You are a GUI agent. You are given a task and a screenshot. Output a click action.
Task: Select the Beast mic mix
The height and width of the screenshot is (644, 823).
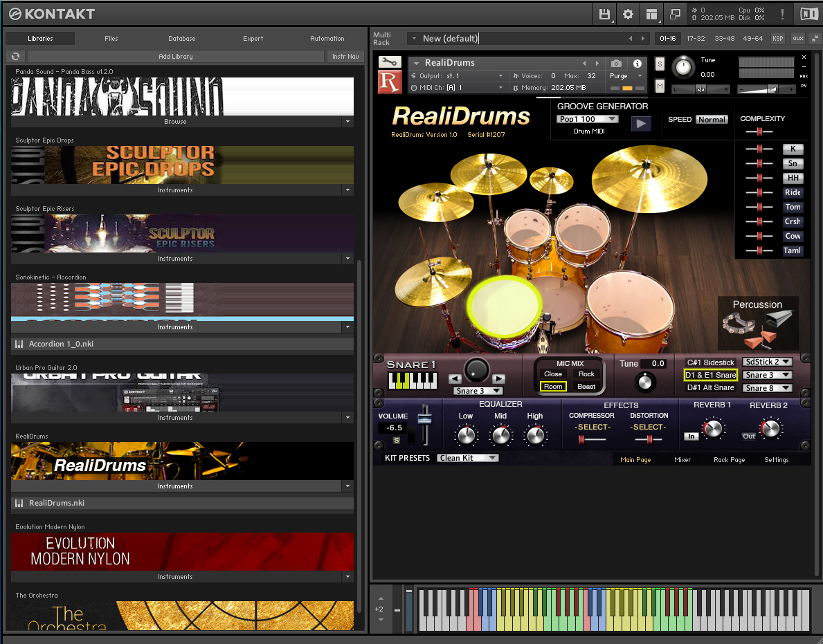click(586, 387)
